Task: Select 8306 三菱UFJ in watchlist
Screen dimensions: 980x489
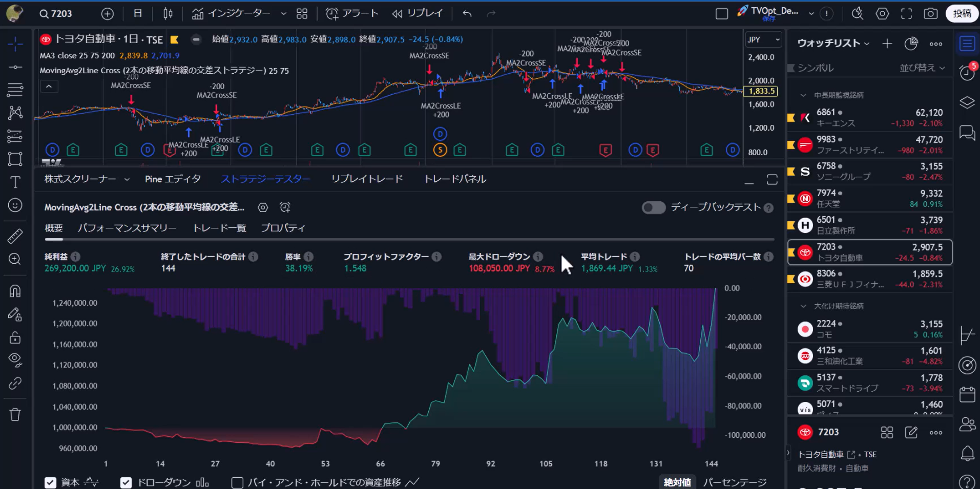Action: point(870,279)
